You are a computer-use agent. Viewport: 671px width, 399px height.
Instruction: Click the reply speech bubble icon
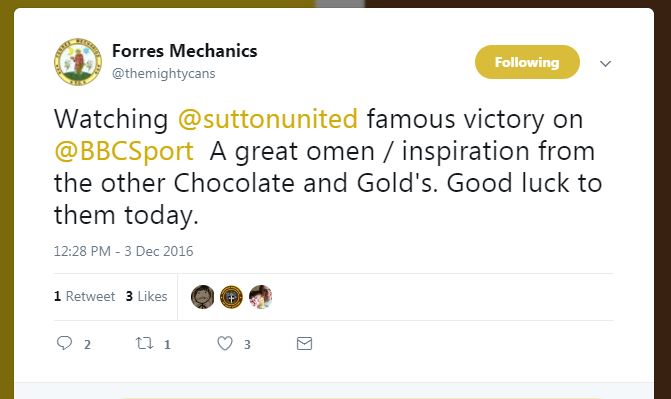coord(65,343)
